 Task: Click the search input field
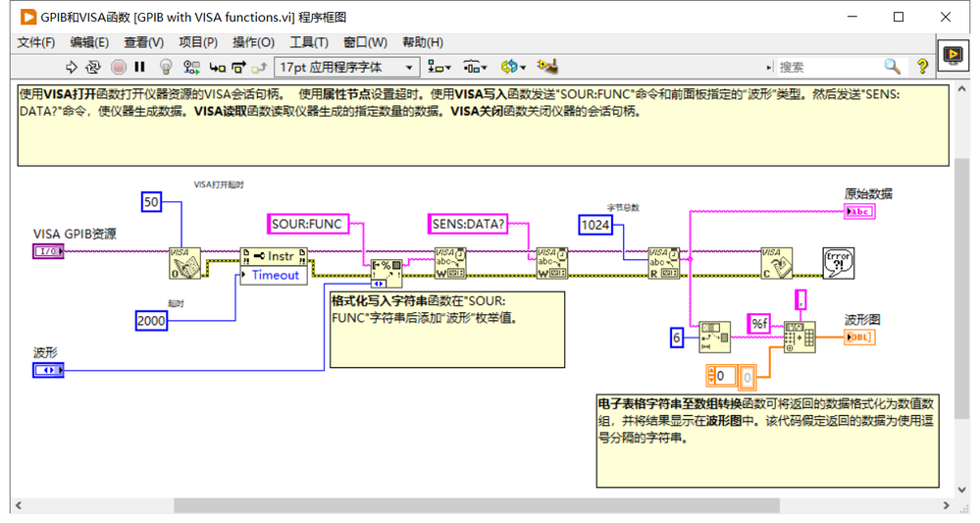click(828, 67)
